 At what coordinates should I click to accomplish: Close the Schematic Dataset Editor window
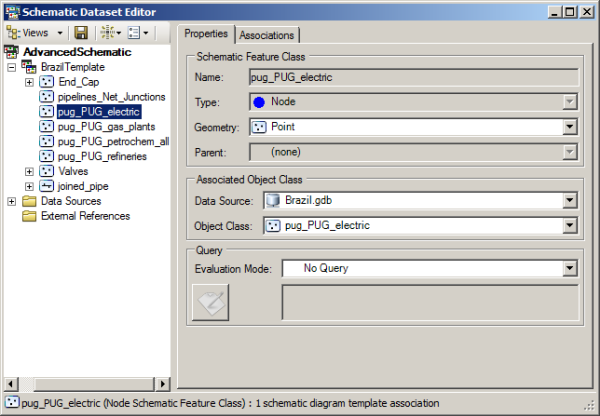pyautogui.click(x=587, y=12)
